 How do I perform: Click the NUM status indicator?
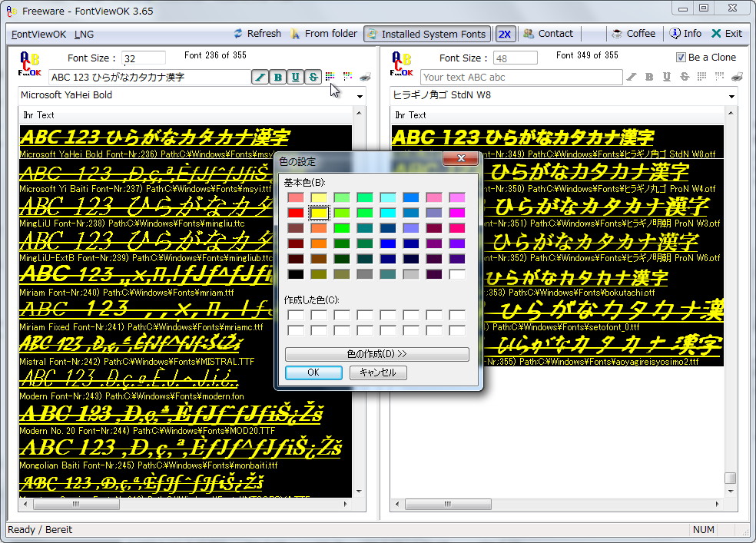pos(704,529)
